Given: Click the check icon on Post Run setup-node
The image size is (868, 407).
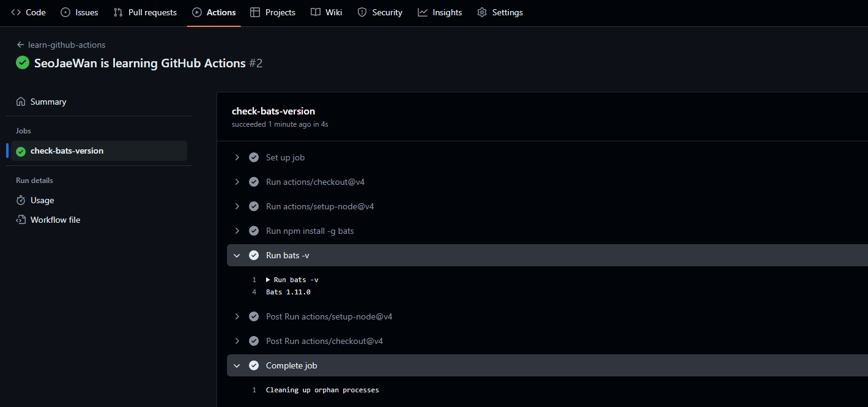Looking at the screenshot, I should tap(254, 316).
